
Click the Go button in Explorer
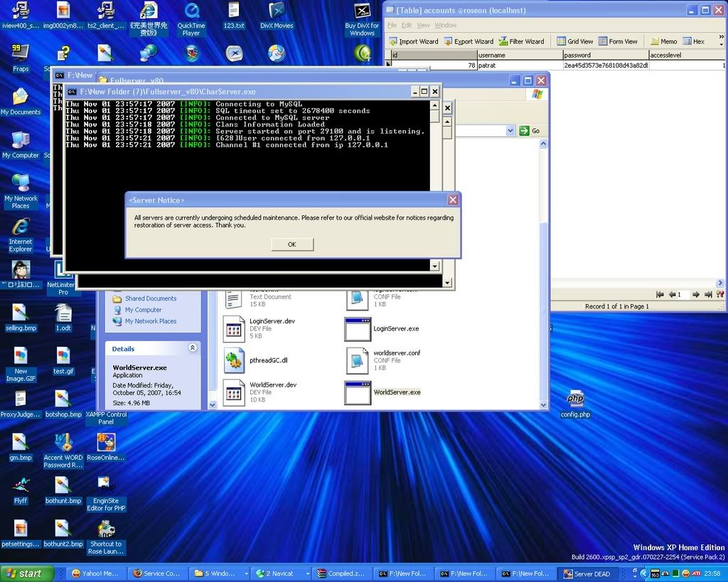tap(530, 131)
